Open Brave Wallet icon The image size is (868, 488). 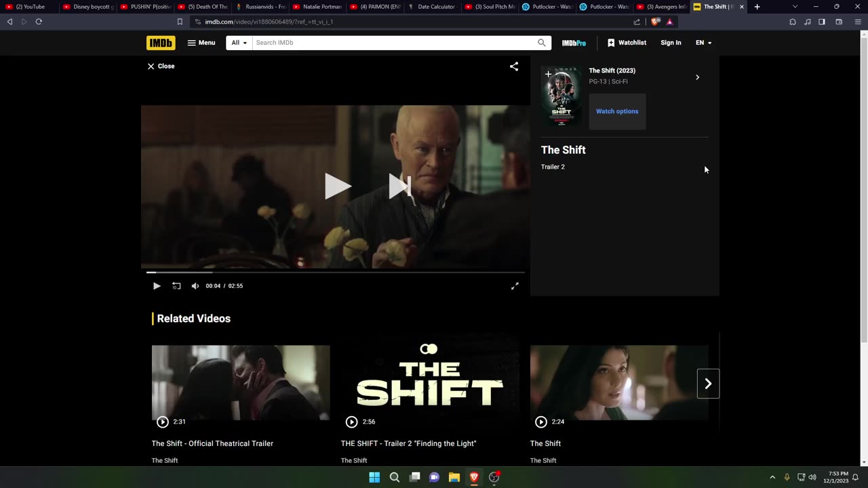click(x=839, y=22)
